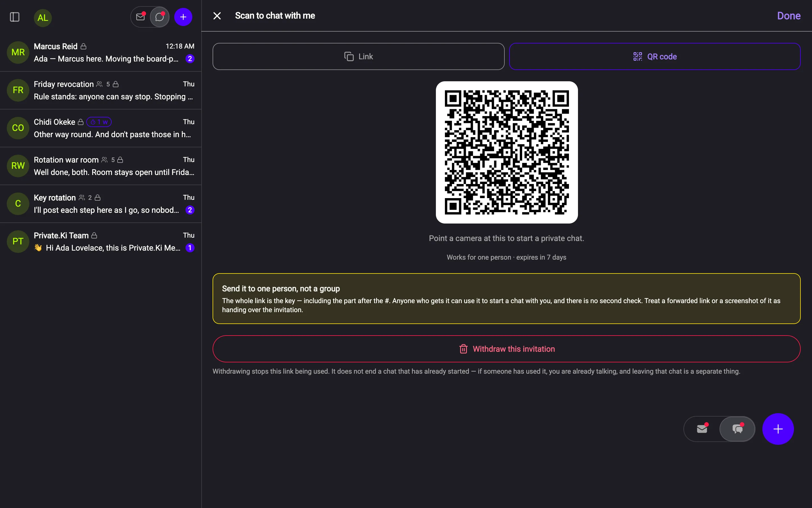This screenshot has width=812, height=508.
Task: Open the Private.Ki Team conversation
Action: coord(101,242)
